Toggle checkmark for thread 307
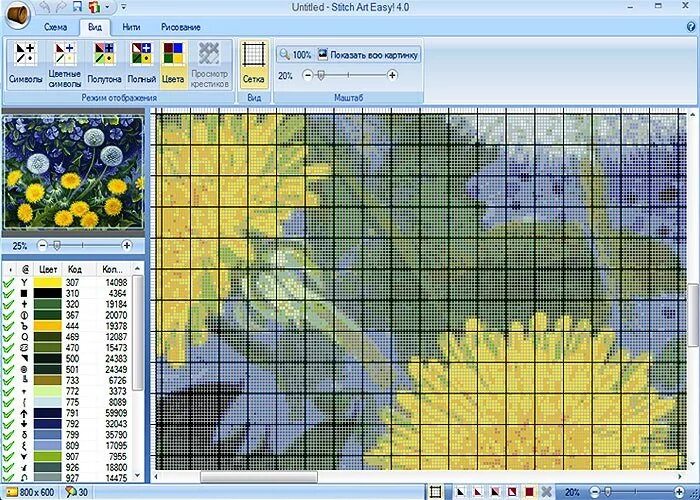Screen dimensions: 700x500 click(8, 283)
